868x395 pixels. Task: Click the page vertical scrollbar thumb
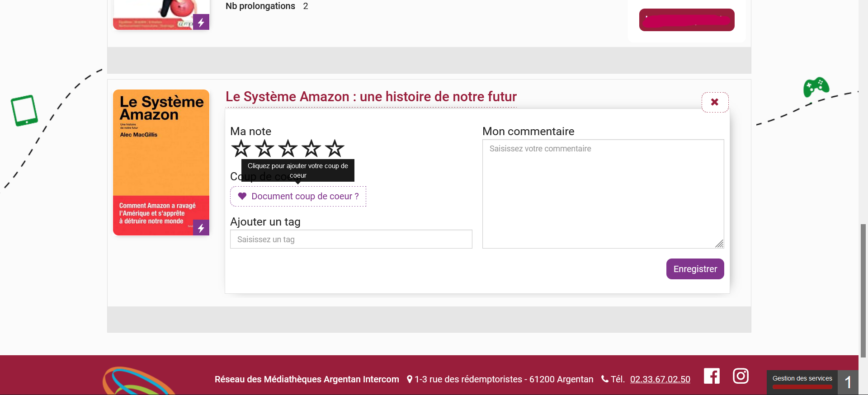pyautogui.click(x=863, y=291)
